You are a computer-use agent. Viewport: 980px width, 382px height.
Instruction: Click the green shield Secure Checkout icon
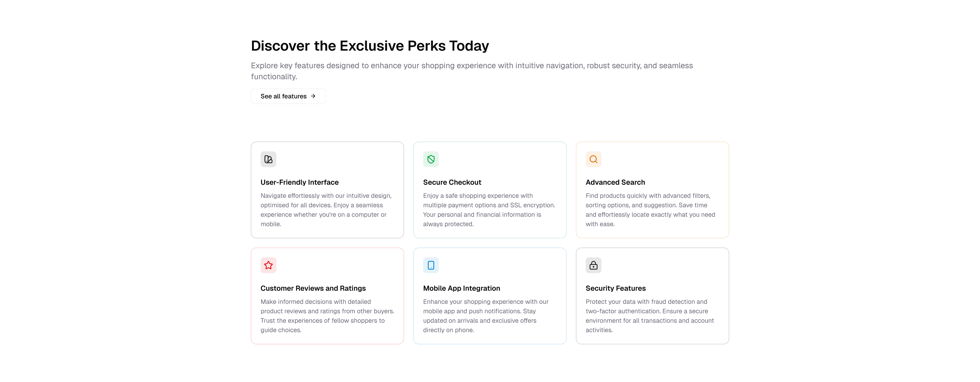tap(431, 159)
